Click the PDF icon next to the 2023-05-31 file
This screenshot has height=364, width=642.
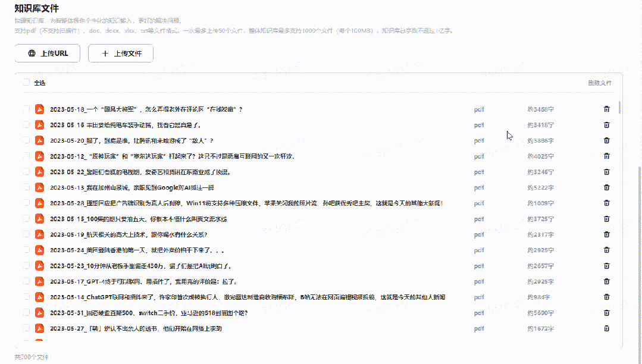pyautogui.click(x=39, y=313)
